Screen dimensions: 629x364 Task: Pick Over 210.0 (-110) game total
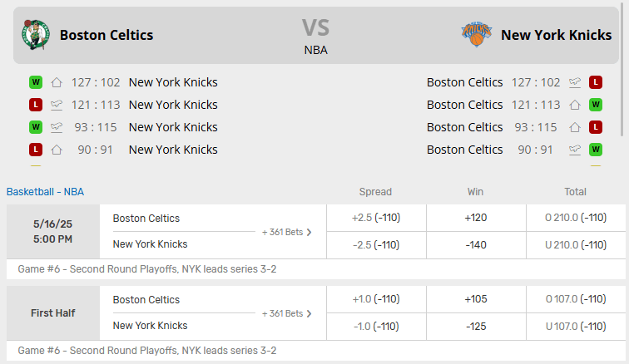click(x=576, y=218)
